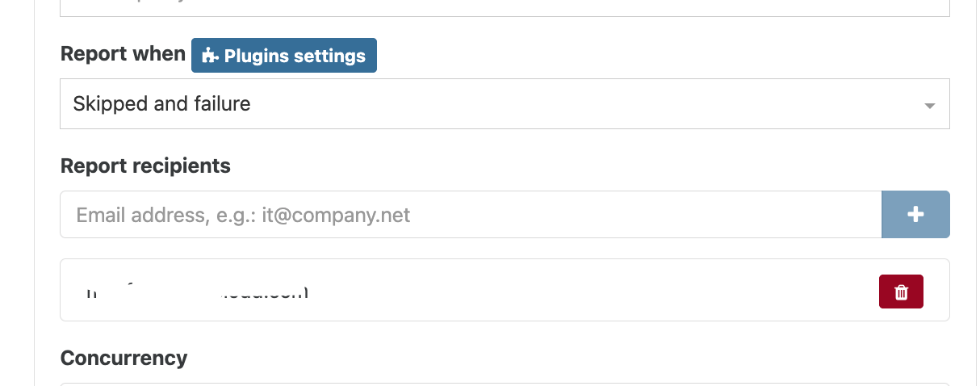Focus the Email address input field

tap(471, 215)
